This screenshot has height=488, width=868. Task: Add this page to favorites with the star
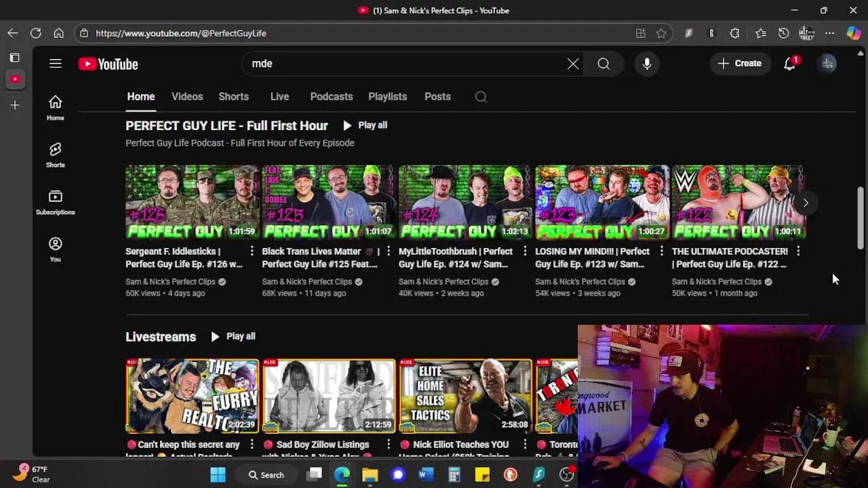[661, 33]
